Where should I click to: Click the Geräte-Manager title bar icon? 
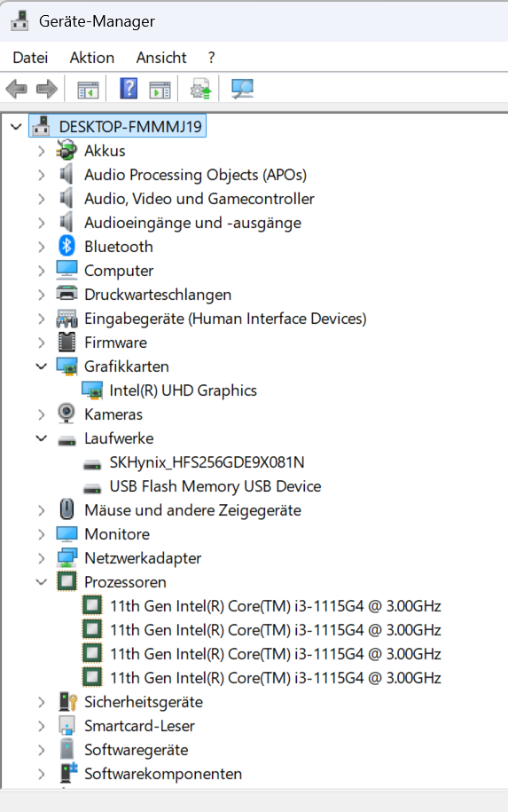(20, 20)
